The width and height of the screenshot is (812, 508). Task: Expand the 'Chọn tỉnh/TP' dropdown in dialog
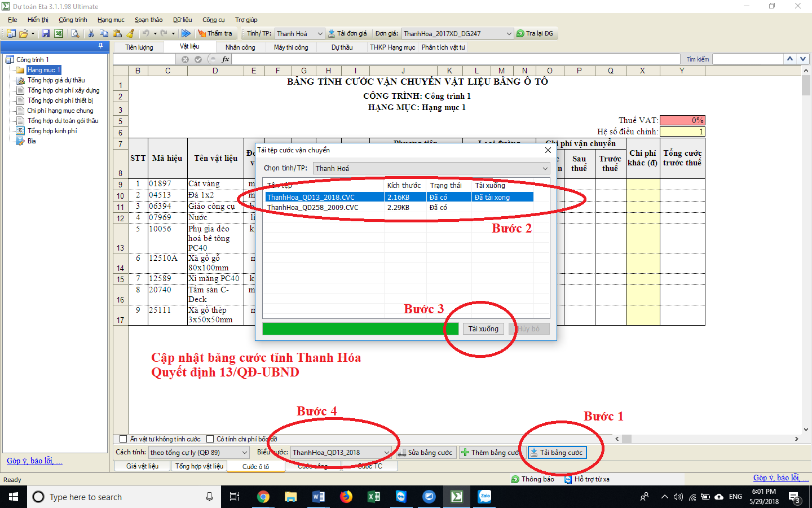[x=545, y=168]
